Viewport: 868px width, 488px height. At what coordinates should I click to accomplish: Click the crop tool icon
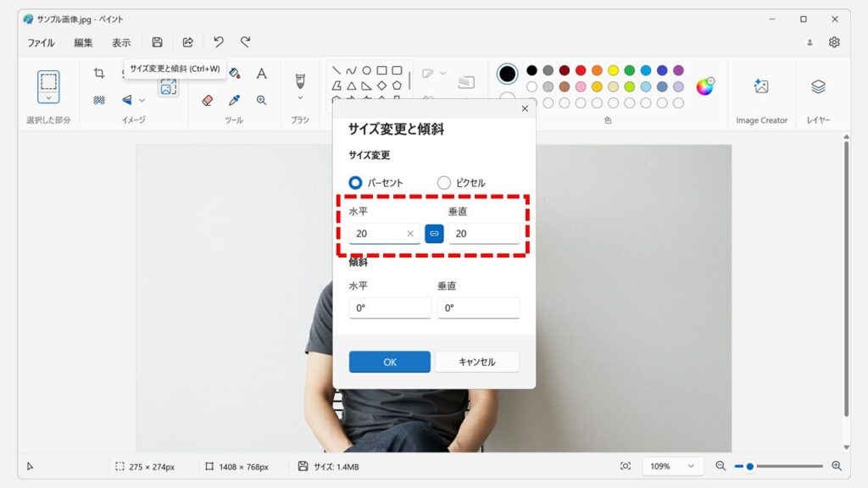coord(99,74)
